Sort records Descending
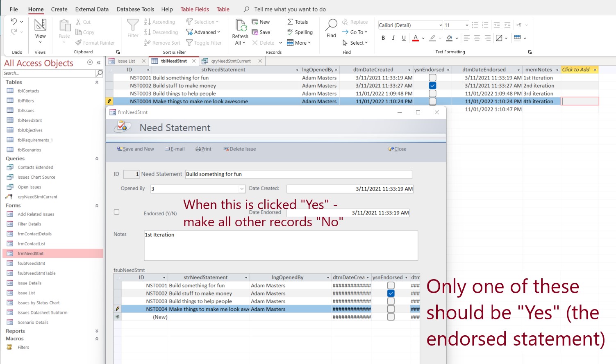Image resolution: width=616 pixels, height=364 pixels. [161, 32]
